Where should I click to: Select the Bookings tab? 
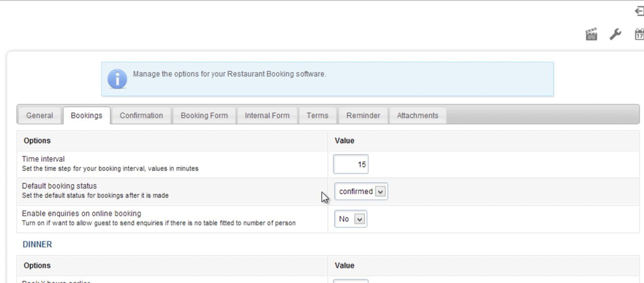(x=86, y=116)
